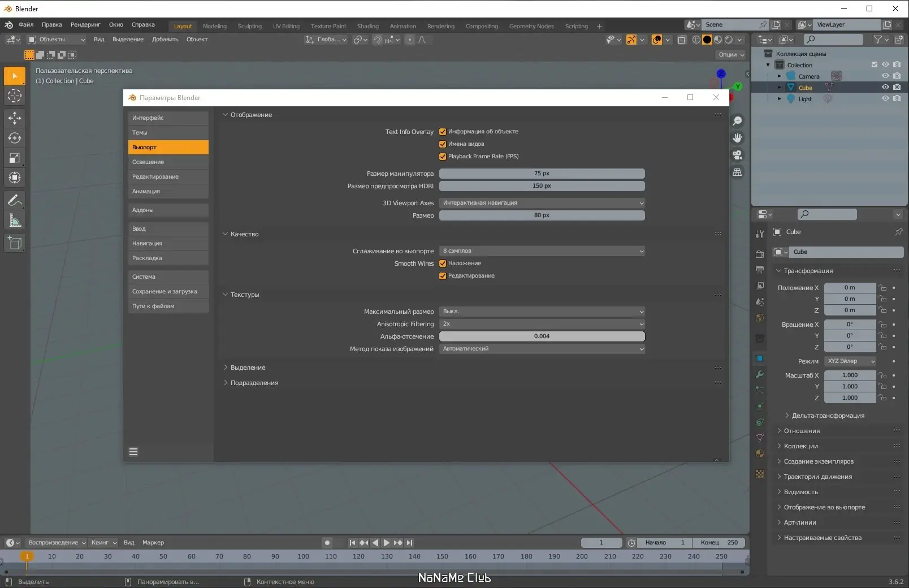Image resolution: width=909 pixels, height=588 pixels.
Task: Click the outliner search field
Action: point(833,40)
